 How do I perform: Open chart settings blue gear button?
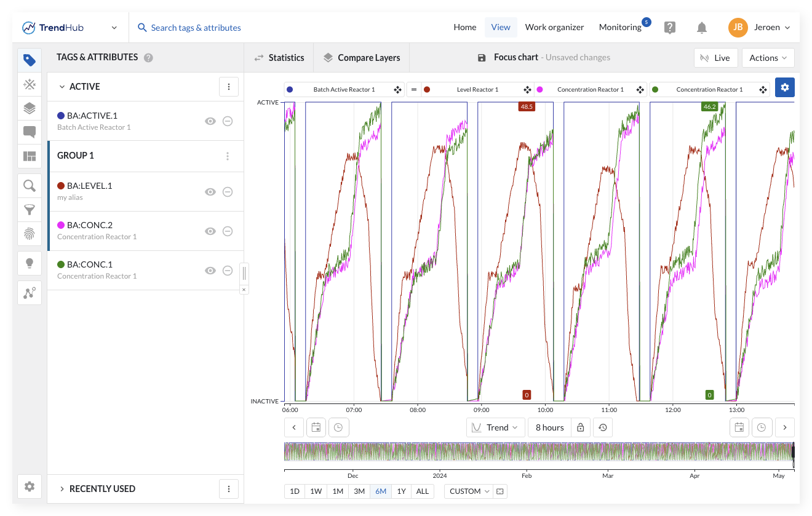[784, 87]
